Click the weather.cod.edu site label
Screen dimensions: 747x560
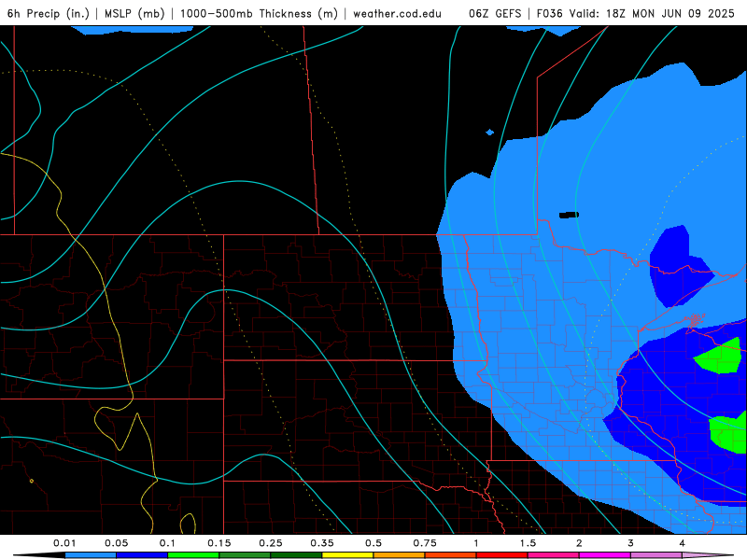pos(398,13)
